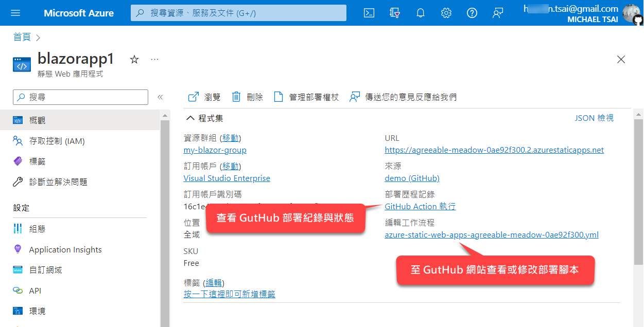Click the blazorapp1 page title
The height and width of the screenshot is (327, 644).
76,59
